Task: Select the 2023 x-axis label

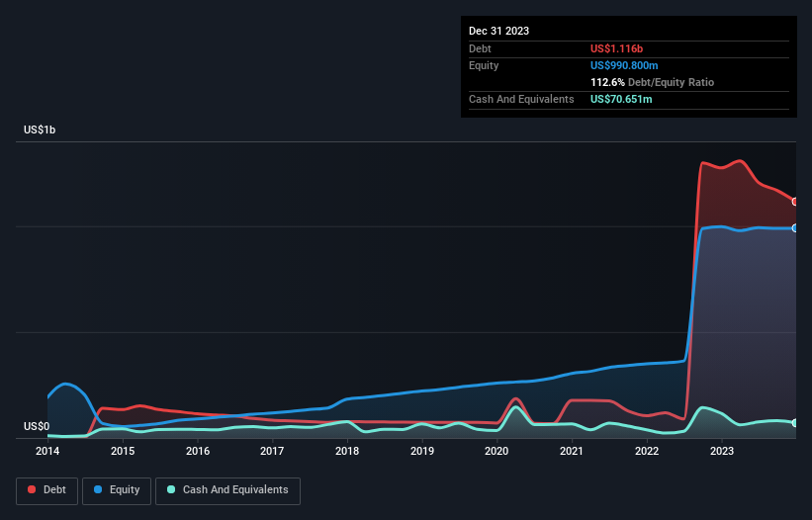Action: point(722,451)
